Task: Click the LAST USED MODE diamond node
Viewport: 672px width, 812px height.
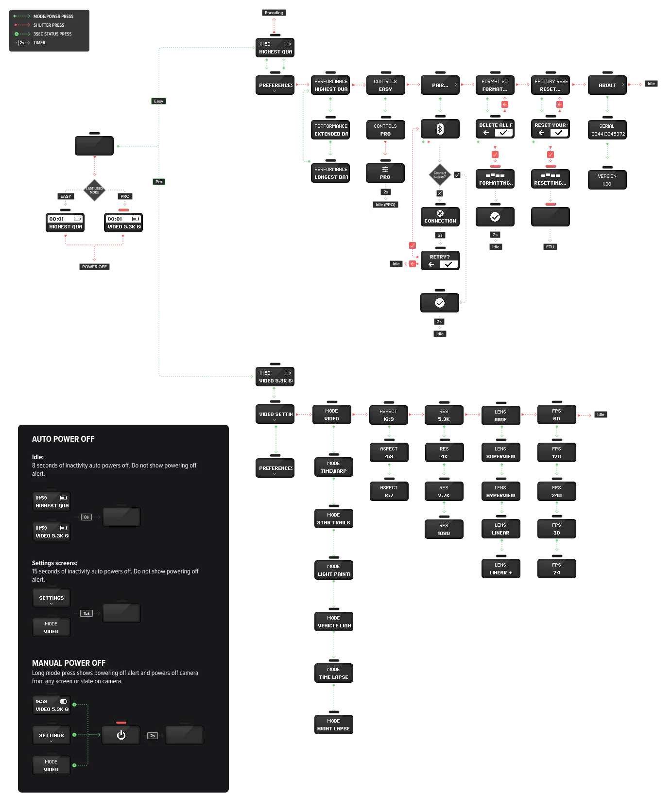Action: pyautogui.click(x=94, y=190)
